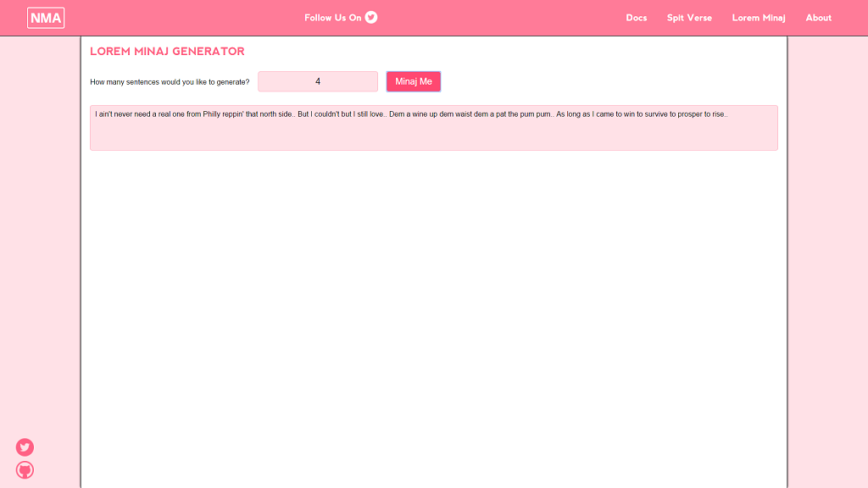Click the Lorem Minaj Generator heading
Viewport: 868px width, 488px height.
coord(167,52)
